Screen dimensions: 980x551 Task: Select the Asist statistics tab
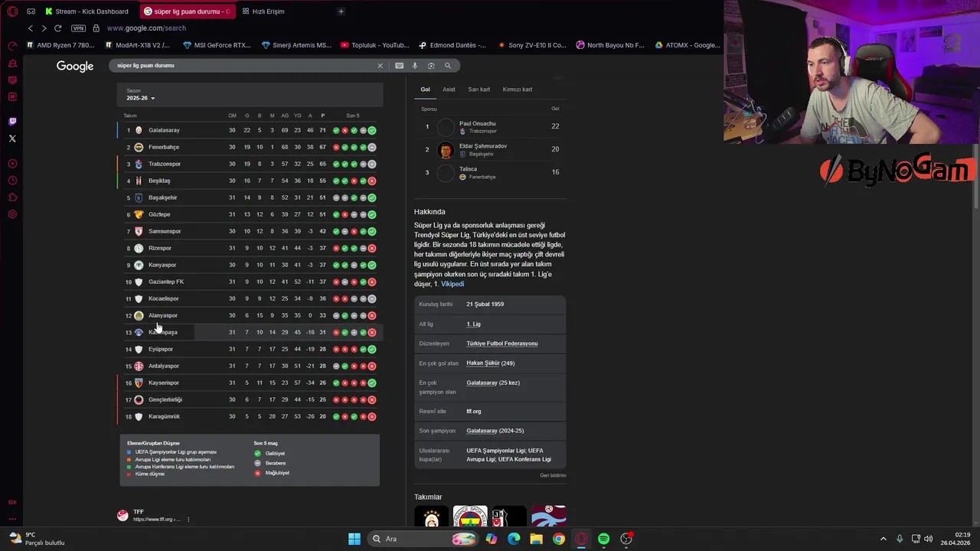(x=449, y=90)
